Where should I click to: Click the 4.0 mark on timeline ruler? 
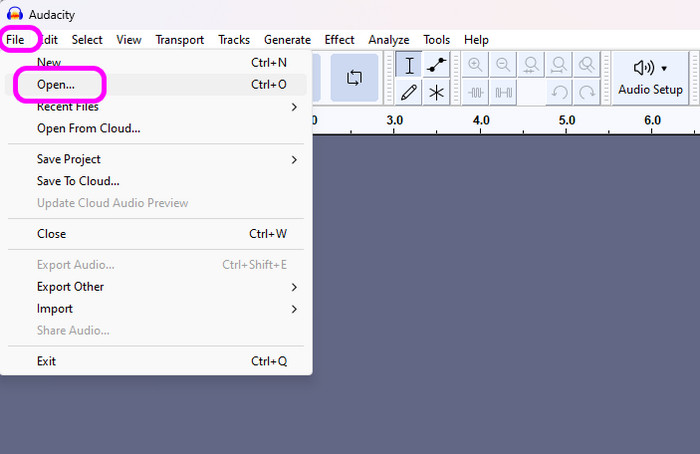point(481,120)
